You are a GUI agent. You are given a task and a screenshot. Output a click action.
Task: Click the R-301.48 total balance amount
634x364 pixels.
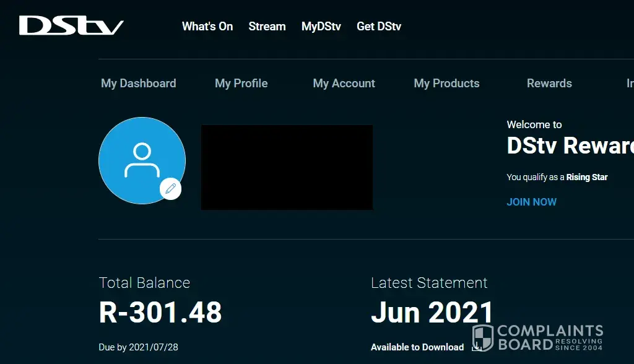(160, 313)
